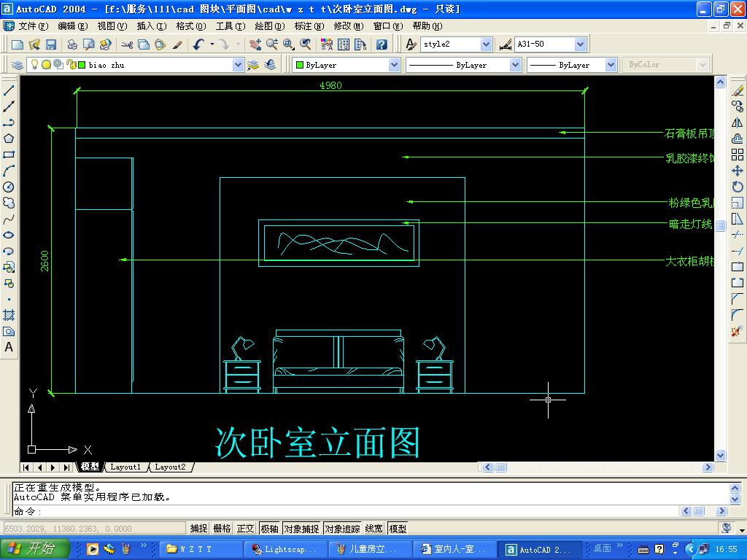Image resolution: width=747 pixels, height=560 pixels.
Task: Switch to the Layout2 tab
Action: [x=170, y=467]
